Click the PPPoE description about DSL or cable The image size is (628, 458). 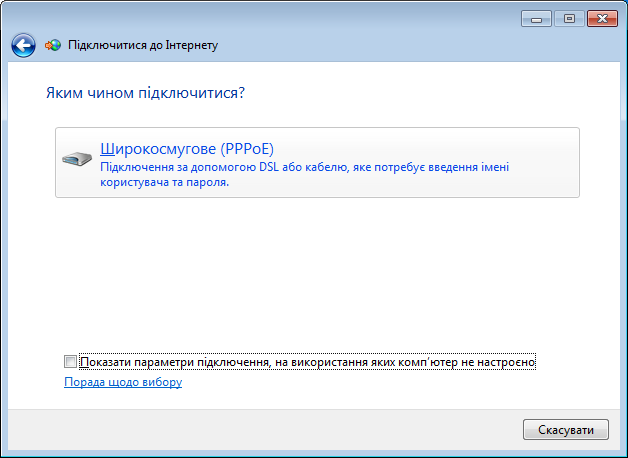click(x=304, y=175)
